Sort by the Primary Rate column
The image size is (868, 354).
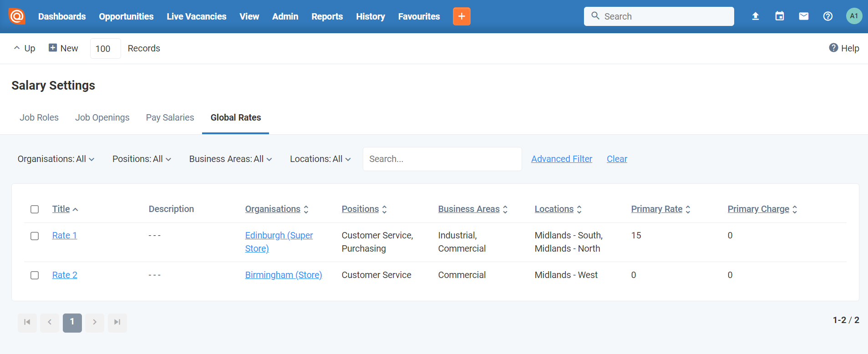click(661, 209)
